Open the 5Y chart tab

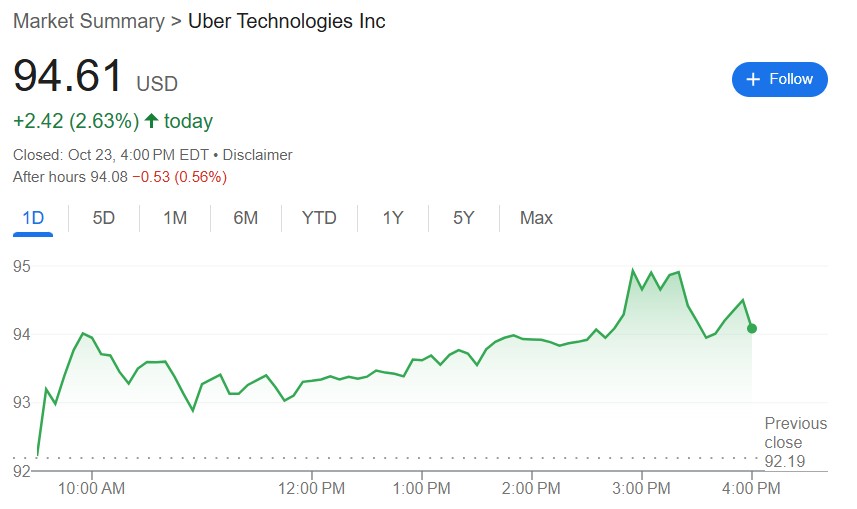[x=463, y=218]
